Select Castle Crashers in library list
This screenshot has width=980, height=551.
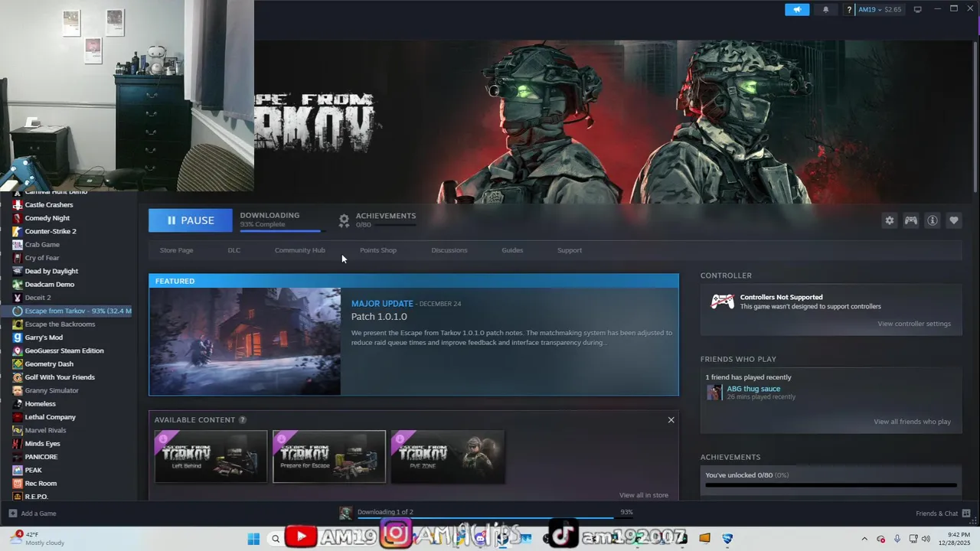tap(49, 205)
